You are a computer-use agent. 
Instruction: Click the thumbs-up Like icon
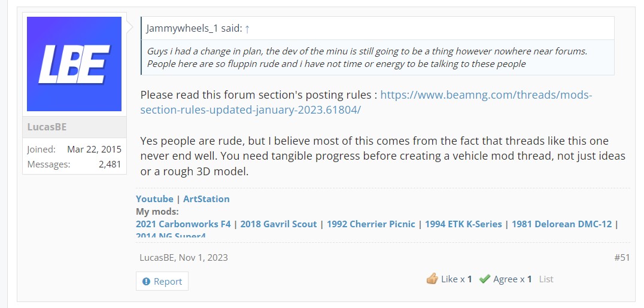tap(432, 279)
